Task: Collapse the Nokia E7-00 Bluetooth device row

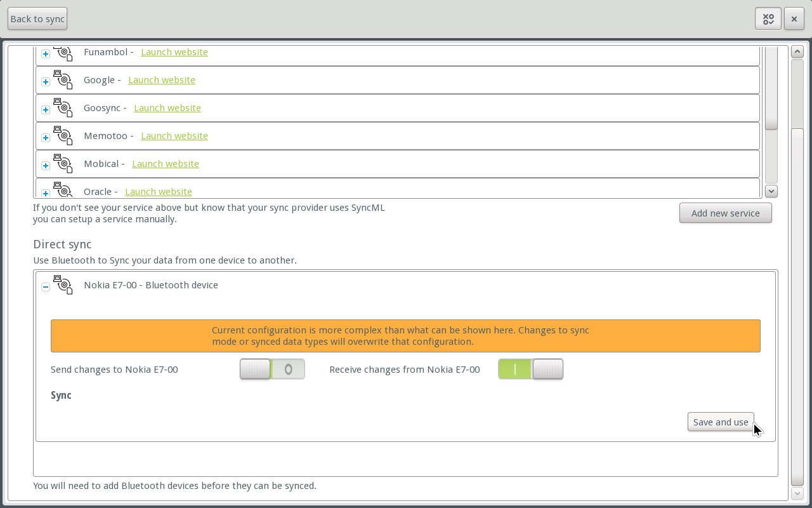Action: pos(46,287)
